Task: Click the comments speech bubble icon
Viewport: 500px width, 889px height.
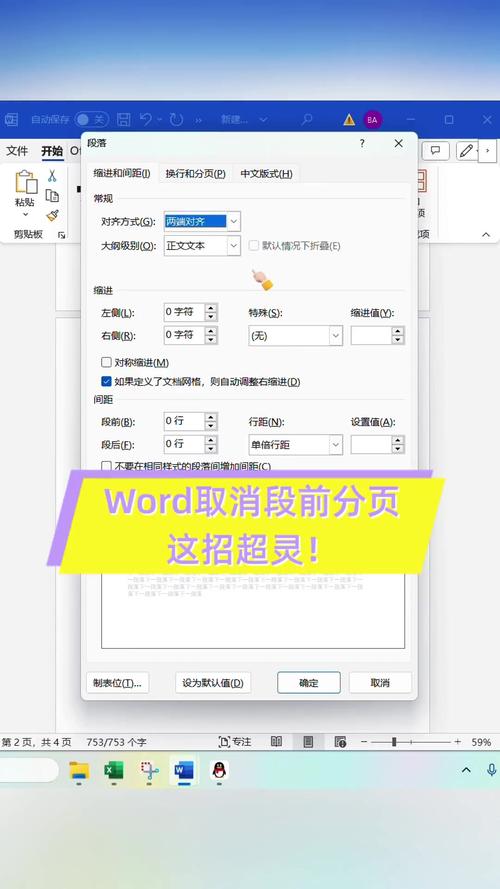Action: [x=436, y=150]
